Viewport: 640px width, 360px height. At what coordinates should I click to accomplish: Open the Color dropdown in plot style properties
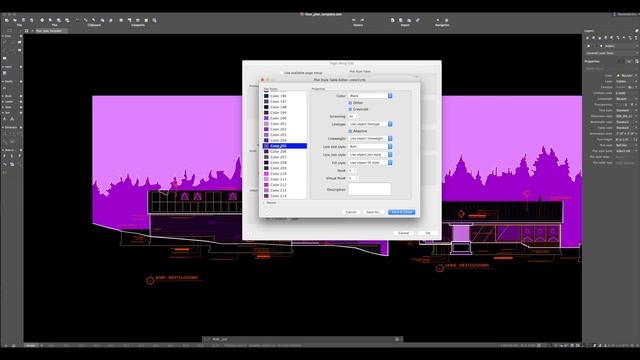pos(370,96)
